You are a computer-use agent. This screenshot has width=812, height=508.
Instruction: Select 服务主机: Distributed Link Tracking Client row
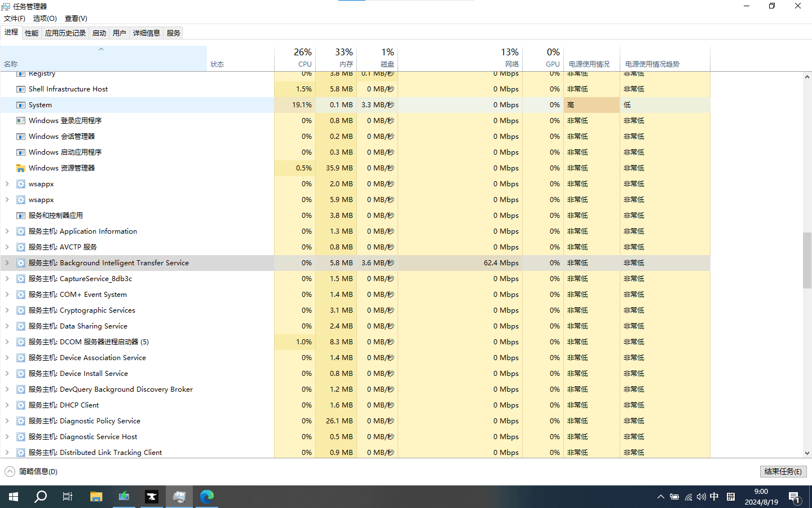pyautogui.click(x=355, y=453)
